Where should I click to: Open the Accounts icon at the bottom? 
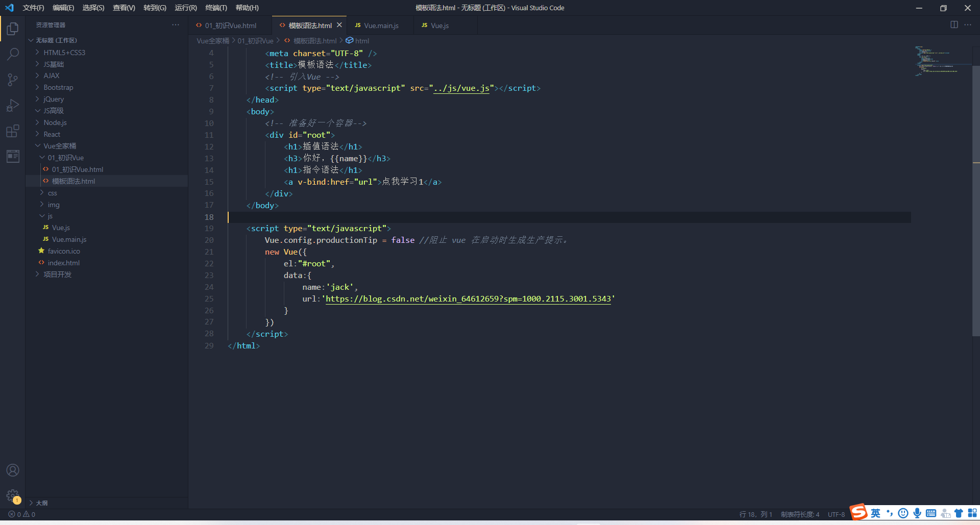coord(13,470)
